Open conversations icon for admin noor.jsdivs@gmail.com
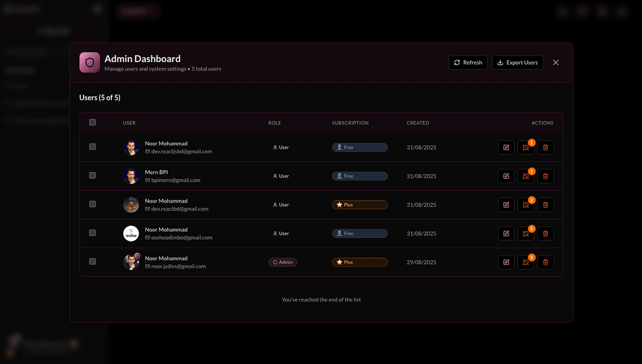 (x=525, y=262)
